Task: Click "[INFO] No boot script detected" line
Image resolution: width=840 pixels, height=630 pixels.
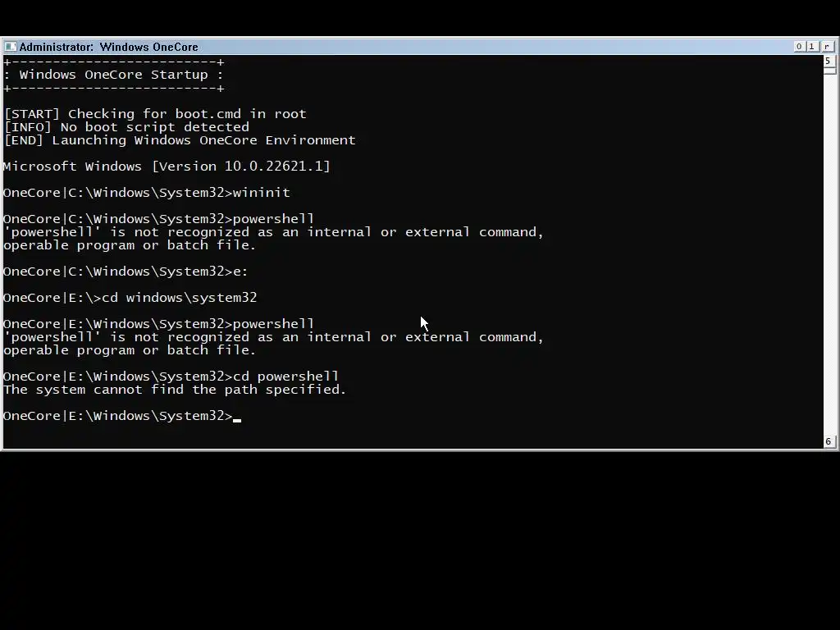Action: (x=126, y=127)
